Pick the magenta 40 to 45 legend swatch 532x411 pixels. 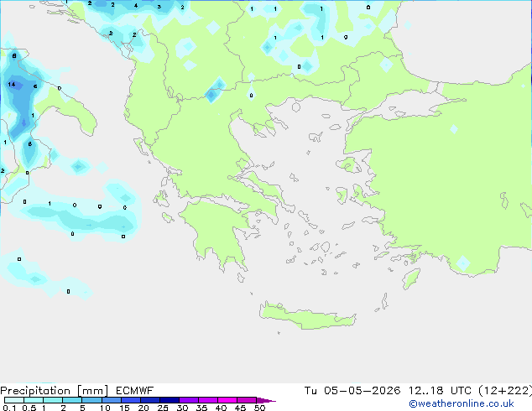point(227,400)
